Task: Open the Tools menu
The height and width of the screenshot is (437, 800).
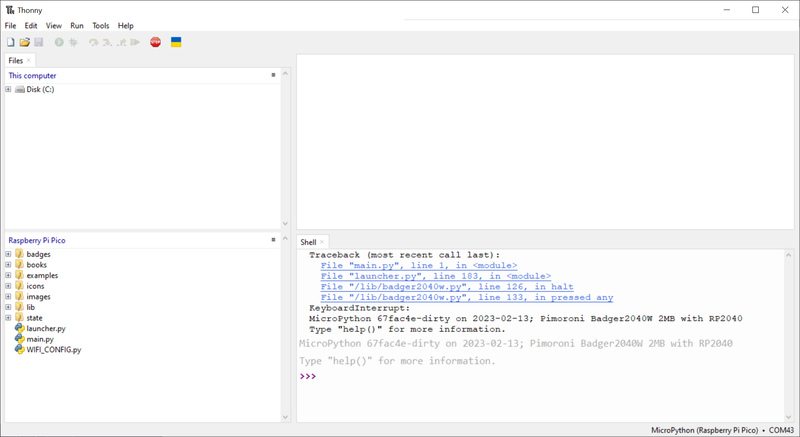Action: [x=101, y=26]
